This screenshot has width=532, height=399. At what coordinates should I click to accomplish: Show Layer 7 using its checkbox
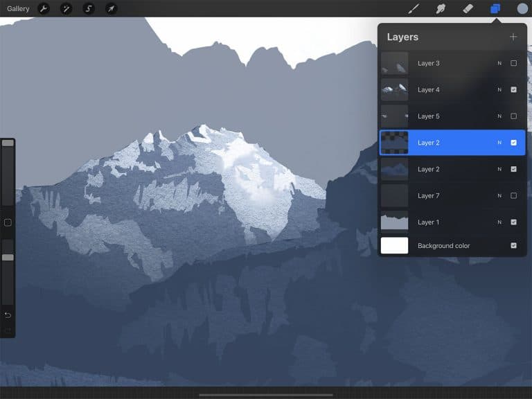coord(514,195)
